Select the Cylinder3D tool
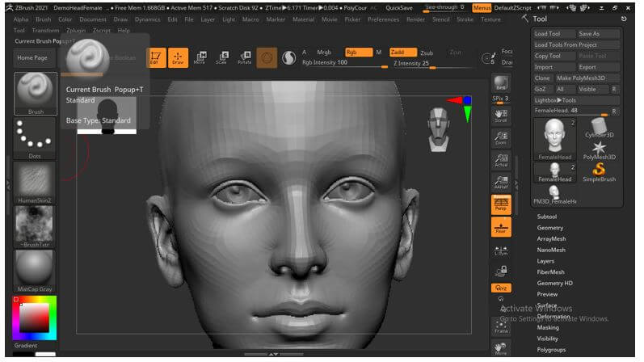Image resolution: width=644 pixels, height=362 pixels. pyautogui.click(x=599, y=128)
